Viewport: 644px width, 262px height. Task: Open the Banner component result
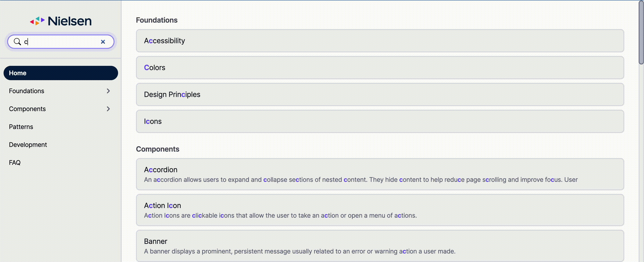tap(380, 246)
